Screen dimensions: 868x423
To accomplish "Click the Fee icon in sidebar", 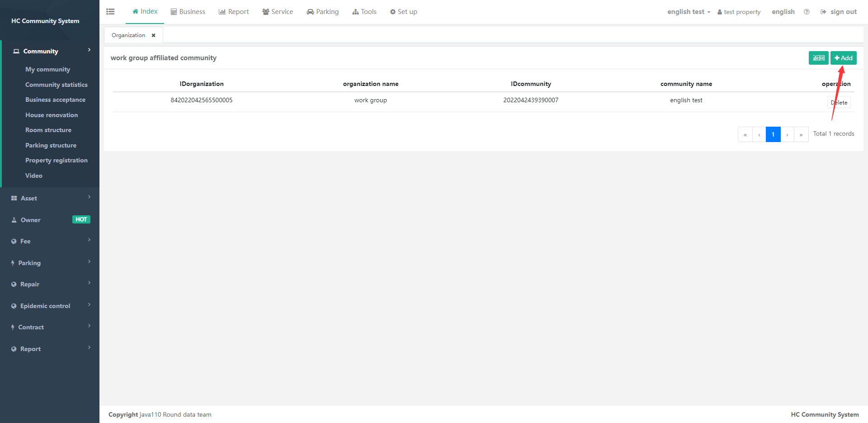I will tap(14, 242).
